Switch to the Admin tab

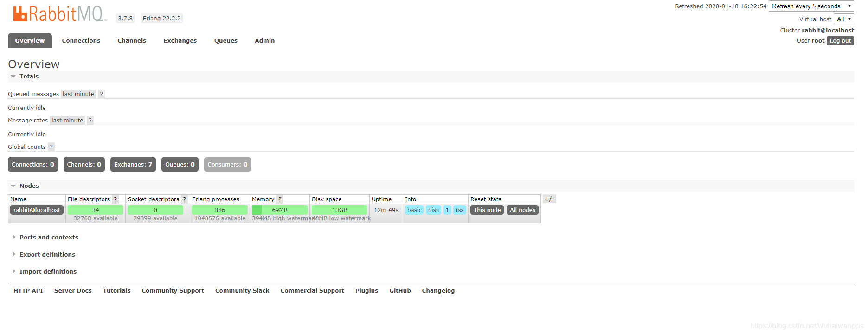(265, 40)
